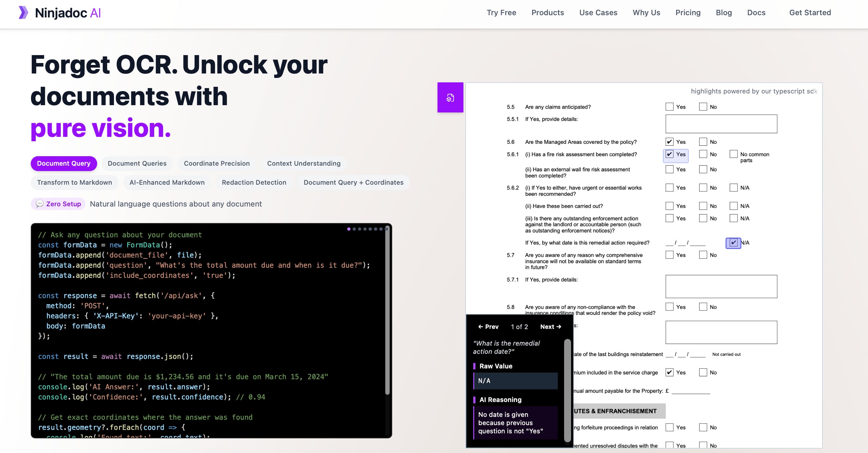Click the Get Started button
The height and width of the screenshot is (453, 868).
810,12
